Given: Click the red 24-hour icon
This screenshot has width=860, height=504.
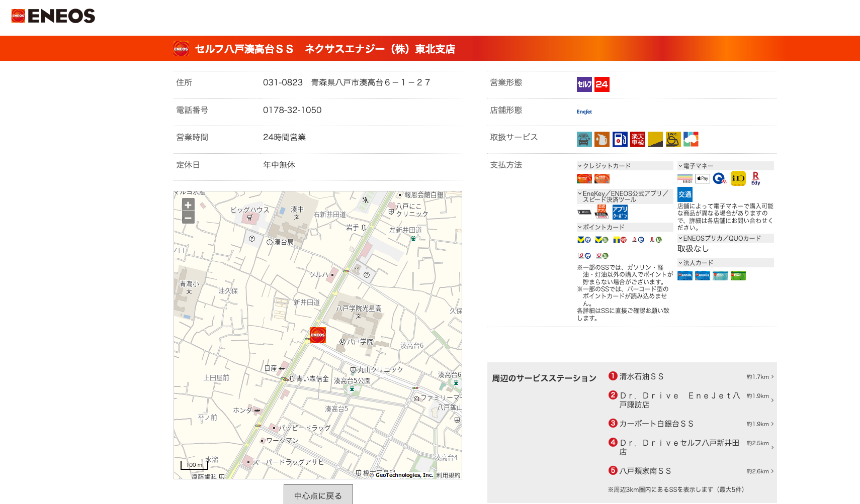Looking at the screenshot, I should pos(602,84).
